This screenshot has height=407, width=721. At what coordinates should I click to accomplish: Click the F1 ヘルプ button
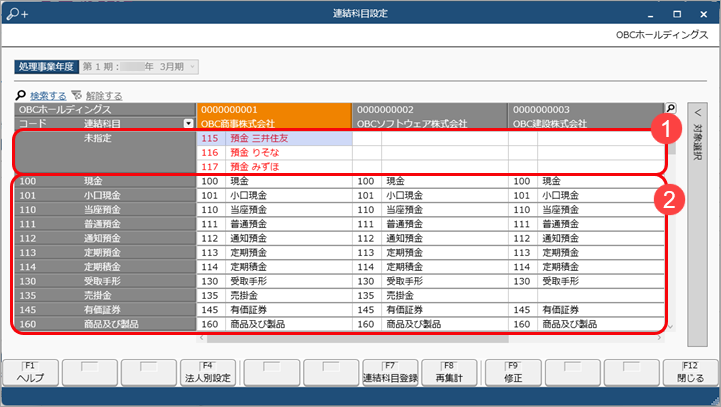30,373
